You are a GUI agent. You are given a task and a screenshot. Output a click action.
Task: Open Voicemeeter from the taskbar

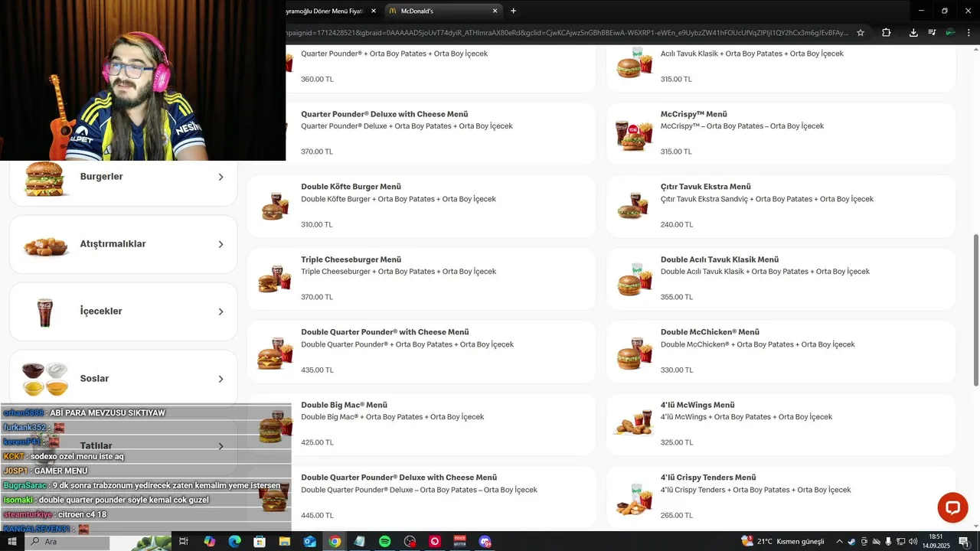pos(459,541)
